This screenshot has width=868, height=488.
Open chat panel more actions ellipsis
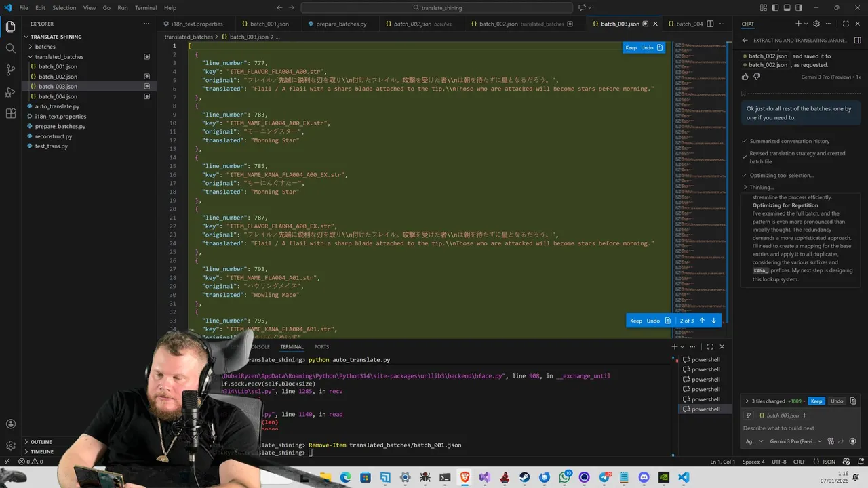tap(828, 24)
